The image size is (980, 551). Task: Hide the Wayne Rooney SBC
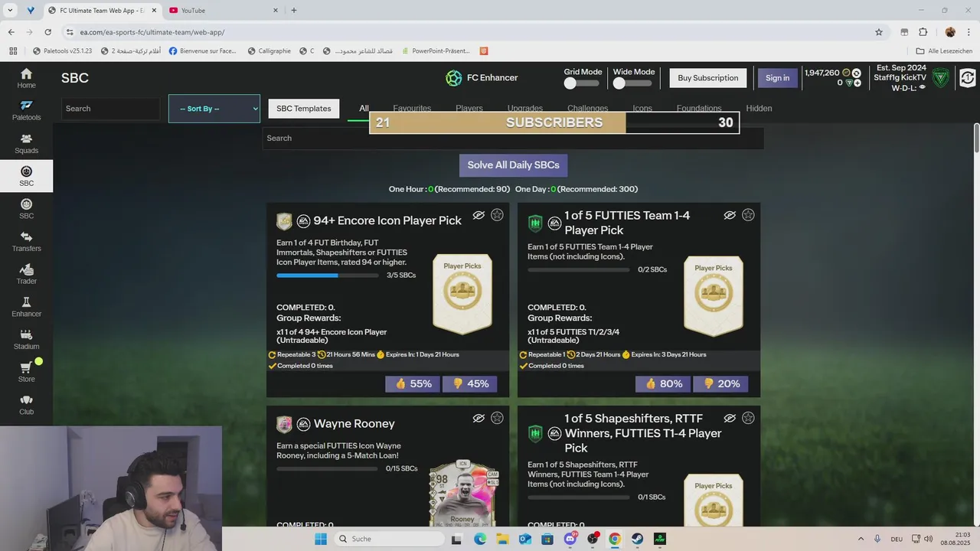click(x=479, y=418)
